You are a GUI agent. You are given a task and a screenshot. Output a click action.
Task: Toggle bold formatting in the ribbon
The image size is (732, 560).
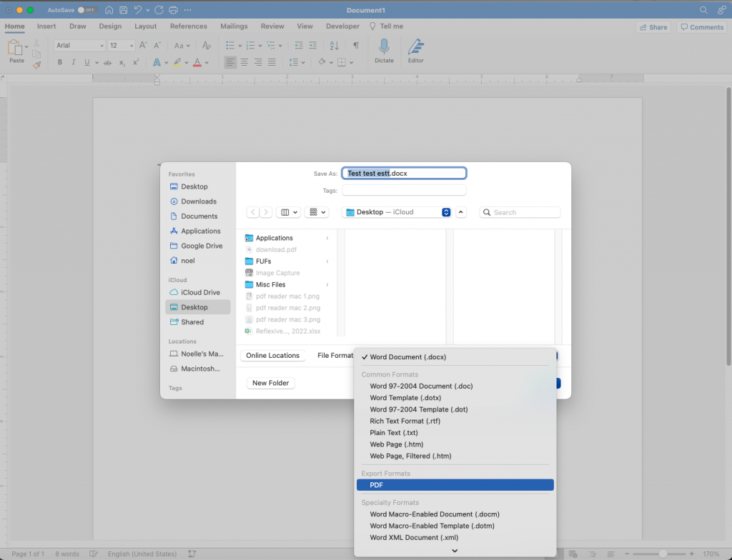(60, 62)
